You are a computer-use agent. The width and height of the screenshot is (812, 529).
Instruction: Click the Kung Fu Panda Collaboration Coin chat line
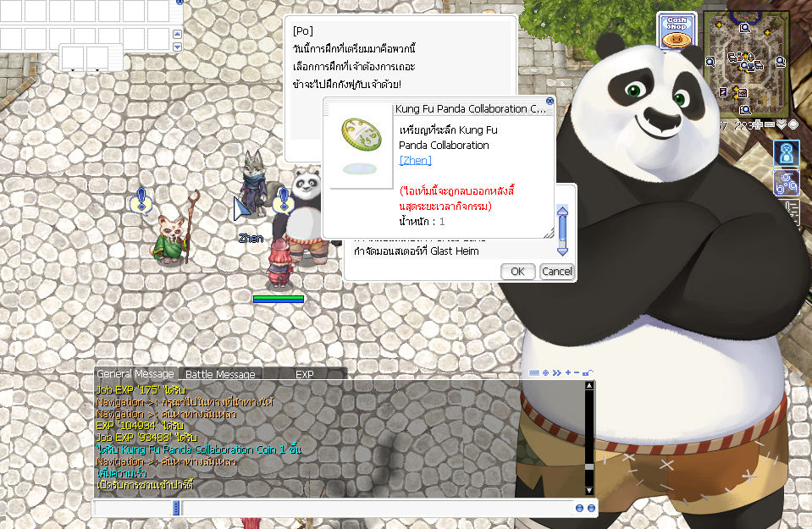click(199, 449)
